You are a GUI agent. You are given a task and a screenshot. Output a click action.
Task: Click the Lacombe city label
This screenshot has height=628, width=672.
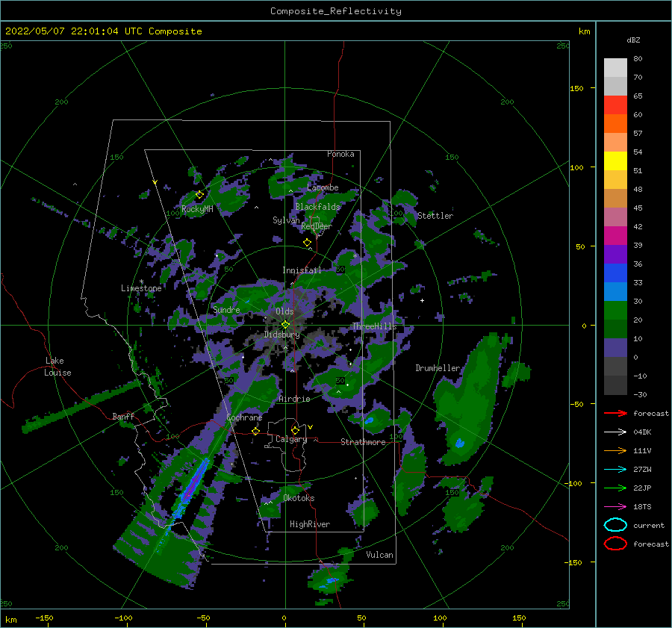(323, 187)
